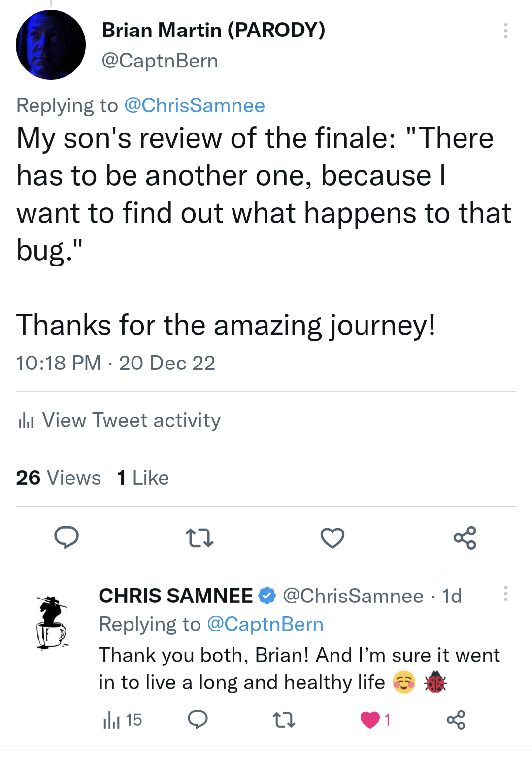Like Brian Martin's tweet with heart icon

[x=332, y=537]
